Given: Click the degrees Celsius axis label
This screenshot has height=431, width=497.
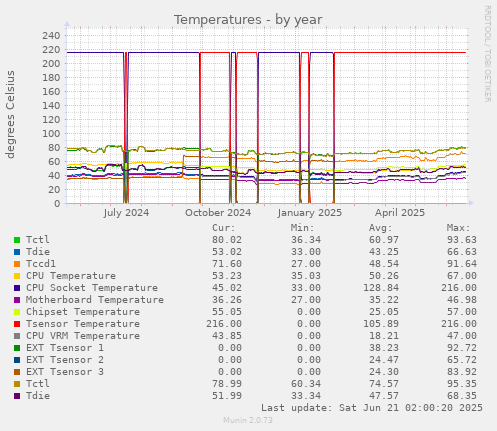Looking at the screenshot, I should (10, 114).
